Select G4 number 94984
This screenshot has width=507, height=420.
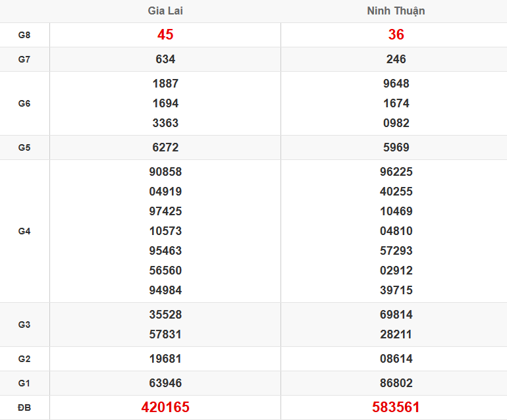[x=165, y=290]
